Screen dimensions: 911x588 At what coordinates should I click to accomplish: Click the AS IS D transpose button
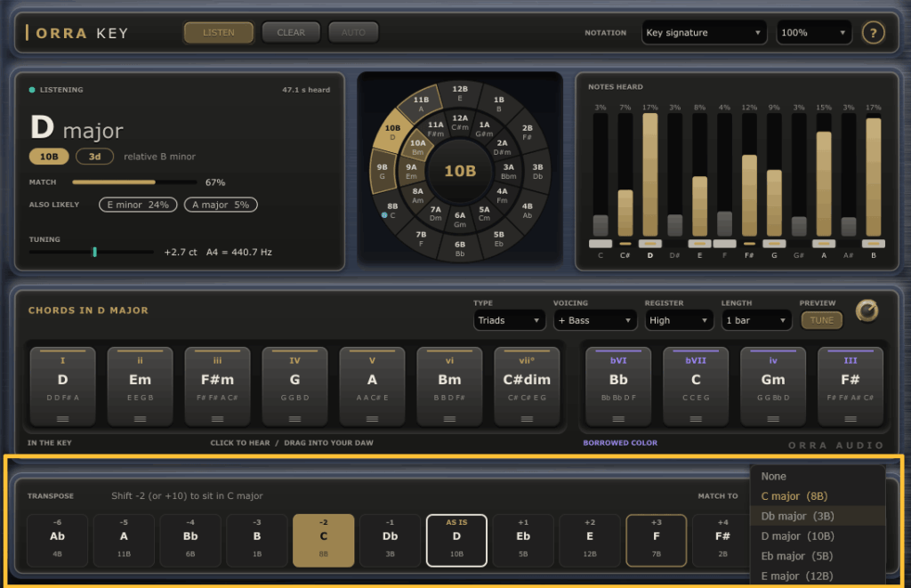[x=456, y=540]
